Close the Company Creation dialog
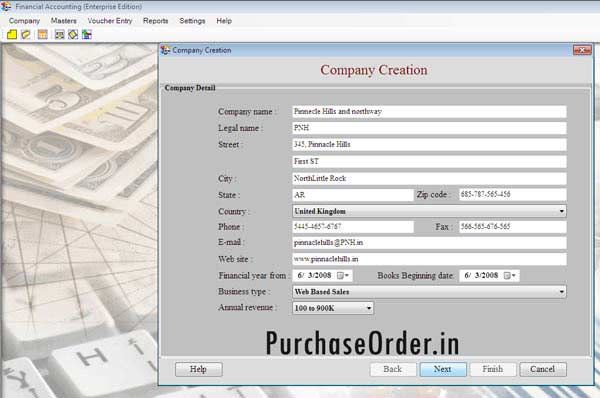 pos(582,50)
